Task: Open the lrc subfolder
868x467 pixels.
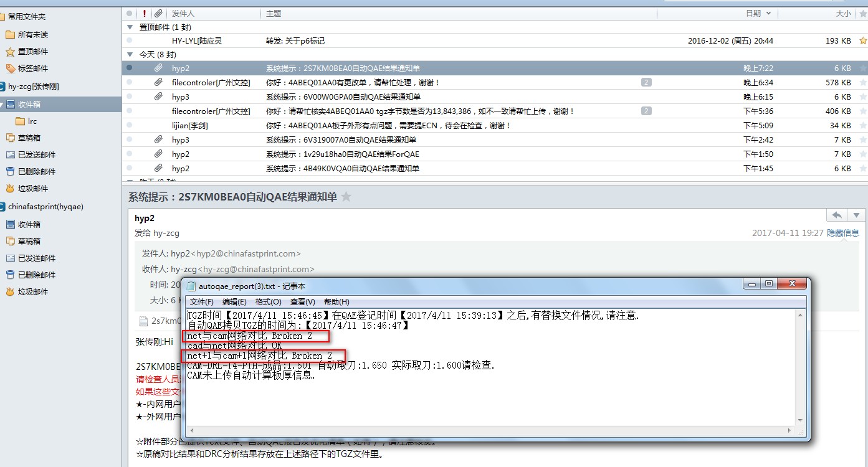Action: pos(32,121)
